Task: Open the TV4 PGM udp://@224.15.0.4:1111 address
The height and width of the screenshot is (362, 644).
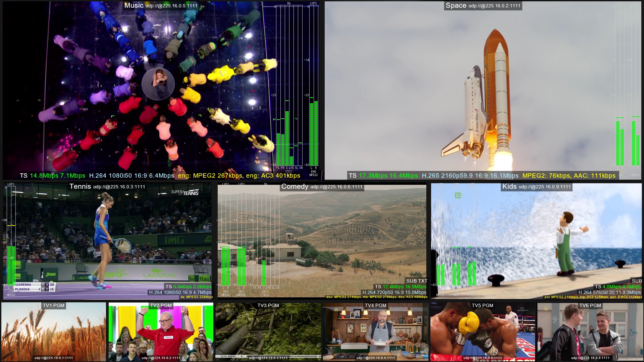Action: click(376, 357)
